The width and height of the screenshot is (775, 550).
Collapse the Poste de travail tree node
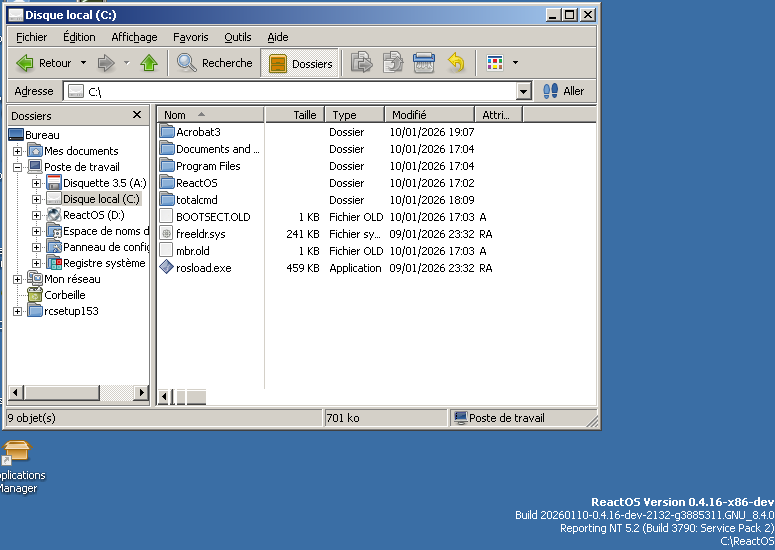pos(18,167)
